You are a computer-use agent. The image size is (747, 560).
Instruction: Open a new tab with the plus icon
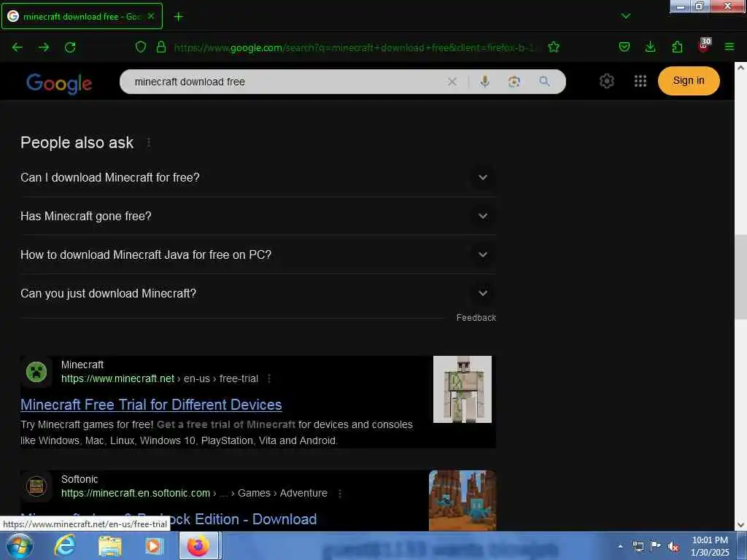[x=179, y=17]
